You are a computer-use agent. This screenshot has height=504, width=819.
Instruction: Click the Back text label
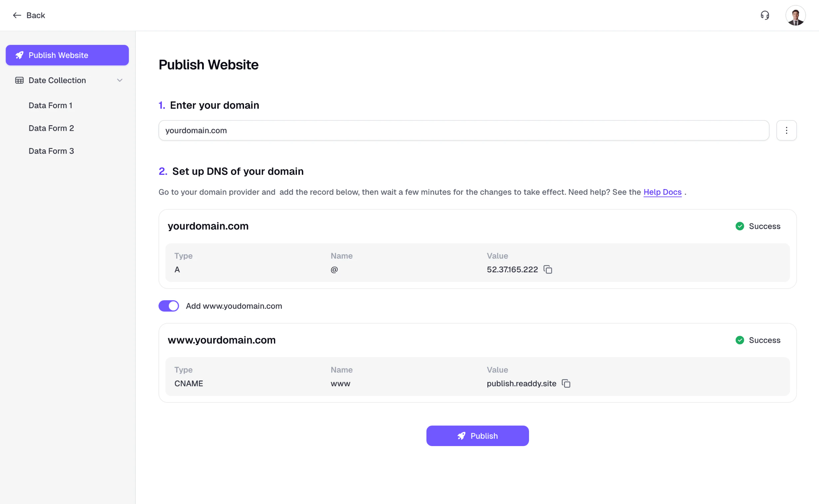pyautogui.click(x=36, y=15)
